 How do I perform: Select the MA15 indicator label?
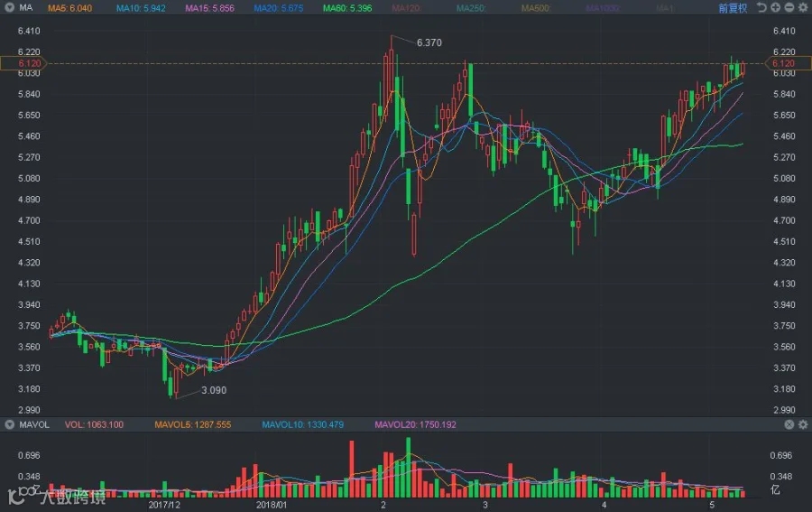coord(209,8)
